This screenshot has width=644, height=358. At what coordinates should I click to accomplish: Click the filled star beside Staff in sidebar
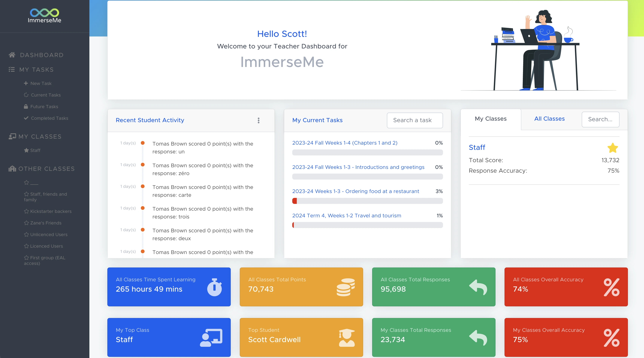26,150
